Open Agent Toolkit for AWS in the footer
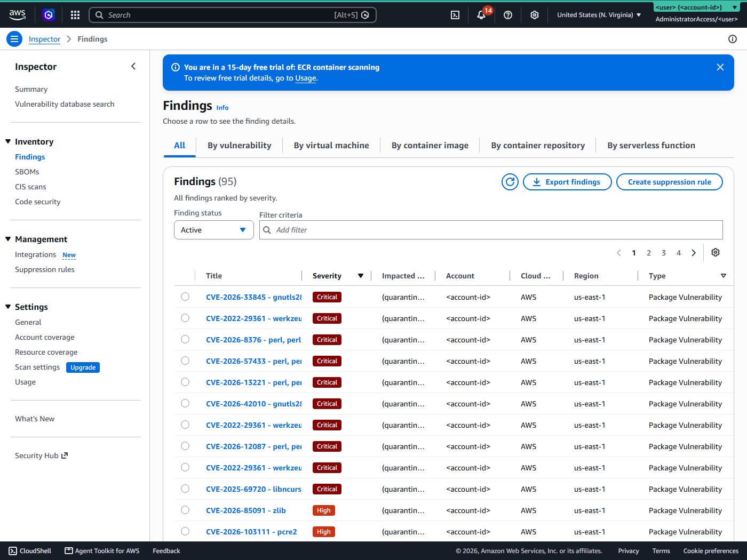The width and height of the screenshot is (747, 560). [x=102, y=551]
